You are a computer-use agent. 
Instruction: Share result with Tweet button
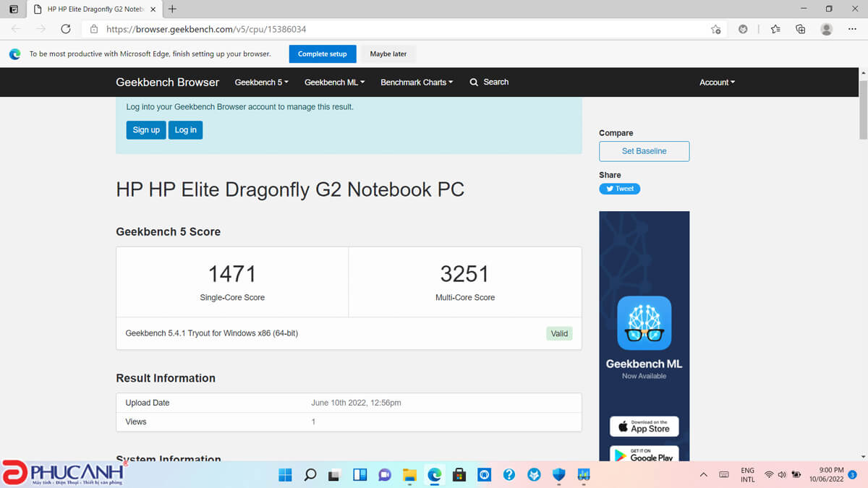620,189
